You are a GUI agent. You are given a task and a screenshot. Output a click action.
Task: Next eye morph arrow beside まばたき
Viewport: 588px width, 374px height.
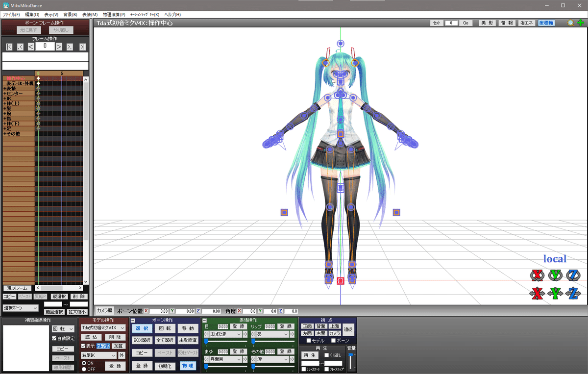pos(245,334)
